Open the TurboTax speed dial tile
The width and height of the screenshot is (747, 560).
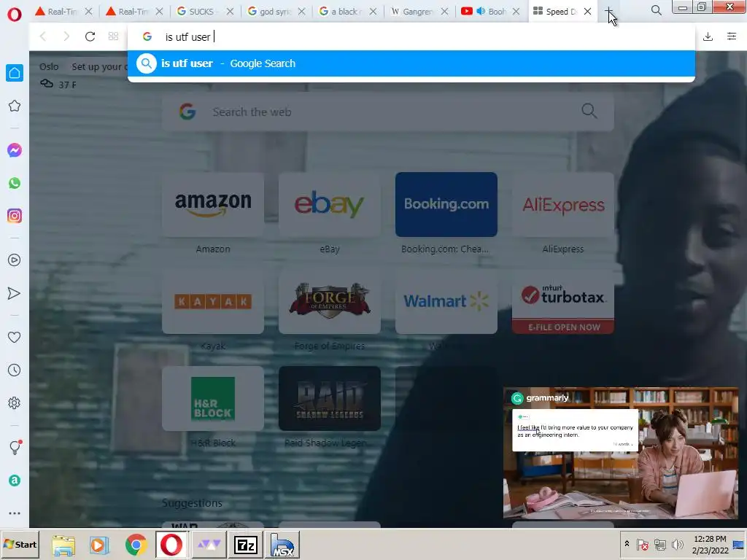(x=563, y=301)
